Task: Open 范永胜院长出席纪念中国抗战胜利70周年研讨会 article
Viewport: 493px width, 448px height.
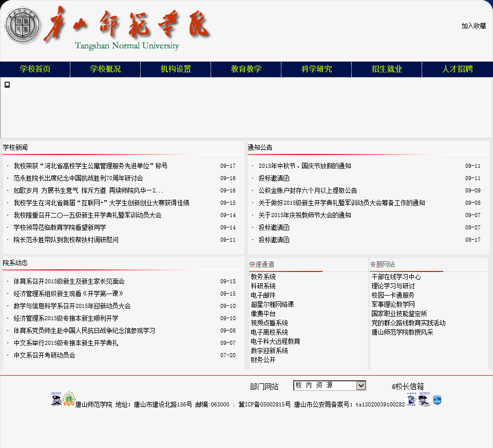Action: tap(78, 178)
